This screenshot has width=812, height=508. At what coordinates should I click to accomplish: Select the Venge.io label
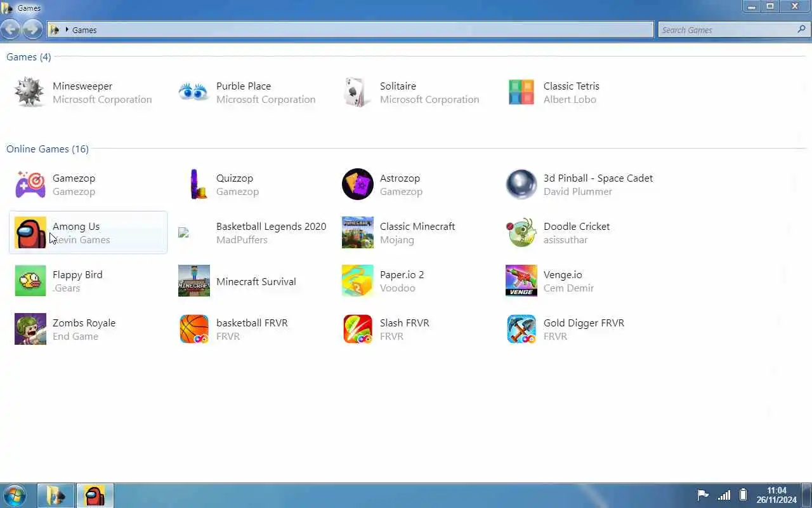point(563,274)
